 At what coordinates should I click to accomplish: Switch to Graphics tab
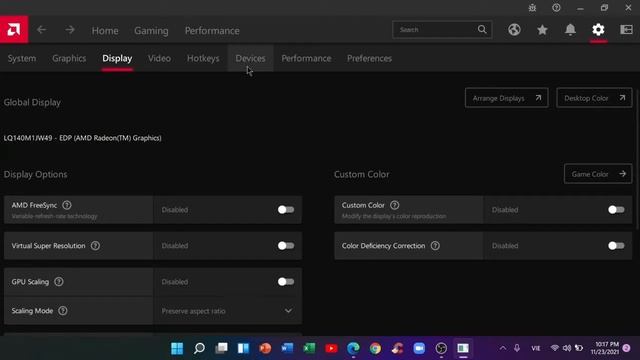click(69, 58)
